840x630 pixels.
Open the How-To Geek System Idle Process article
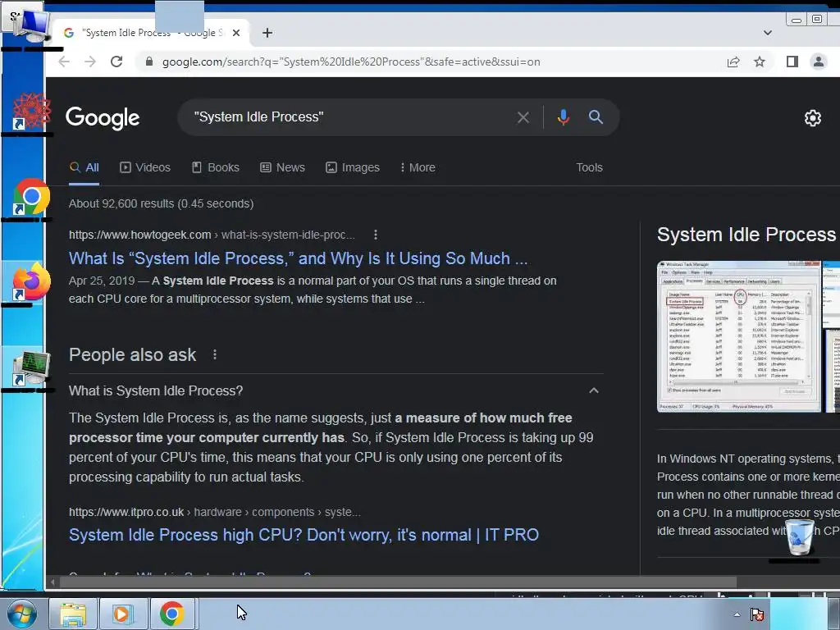(299, 258)
